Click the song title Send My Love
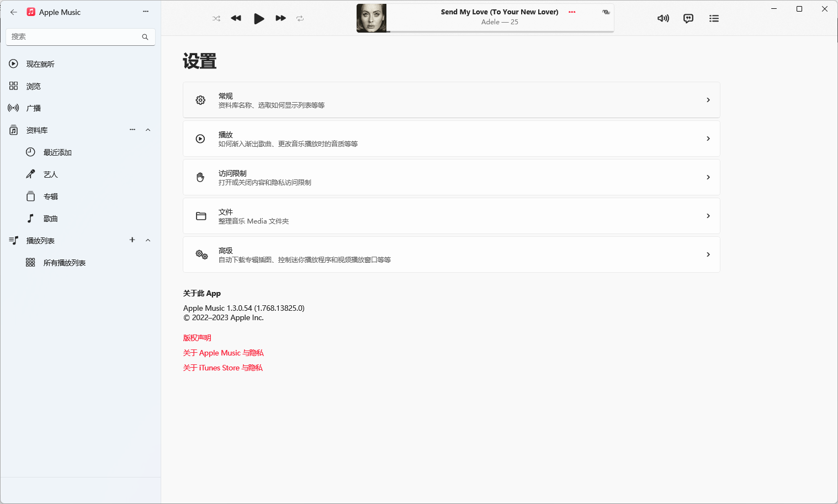 coord(500,12)
